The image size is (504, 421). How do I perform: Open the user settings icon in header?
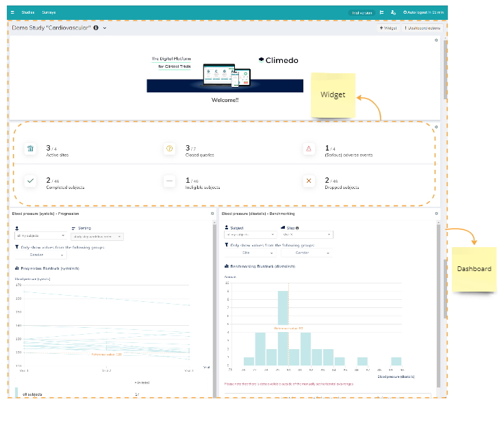pyautogui.click(x=393, y=12)
